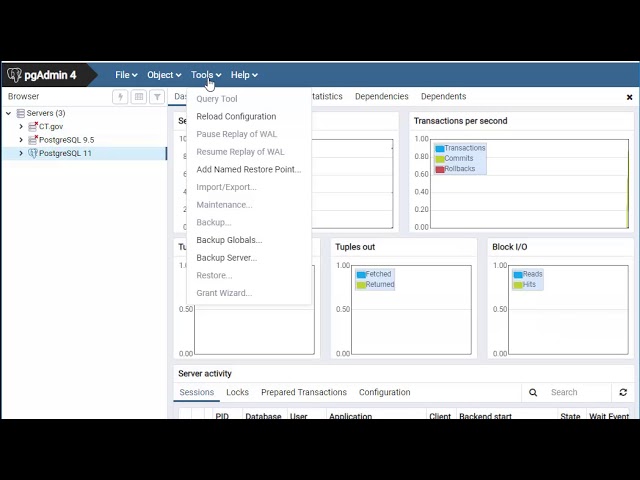Click the PostgreSQL 11 elephant icon

[x=33, y=153]
